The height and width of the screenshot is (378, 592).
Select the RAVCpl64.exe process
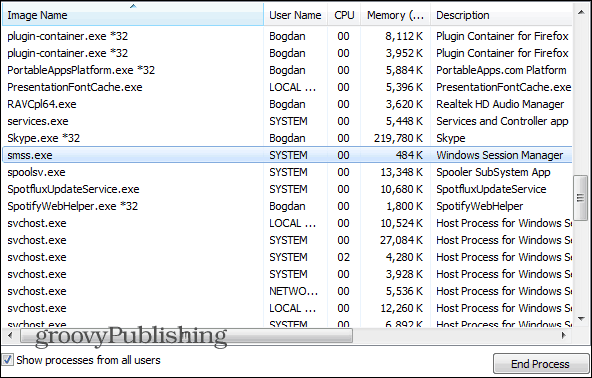287,104
